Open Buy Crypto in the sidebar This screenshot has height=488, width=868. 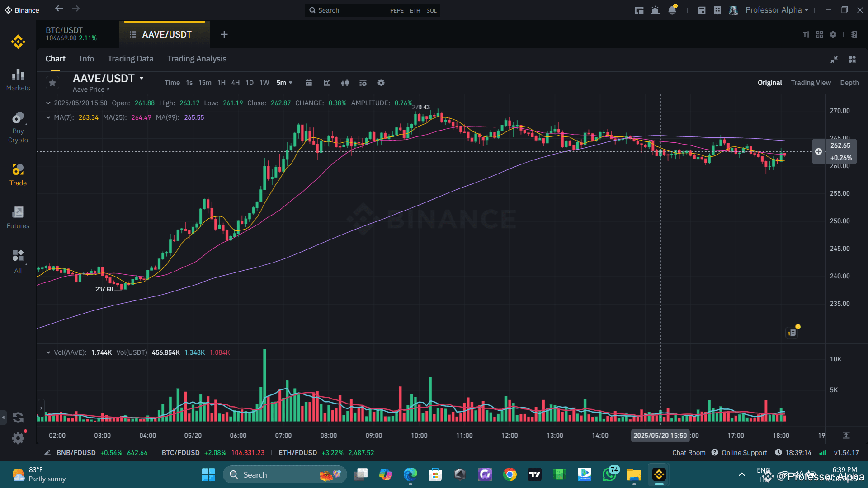pyautogui.click(x=18, y=127)
